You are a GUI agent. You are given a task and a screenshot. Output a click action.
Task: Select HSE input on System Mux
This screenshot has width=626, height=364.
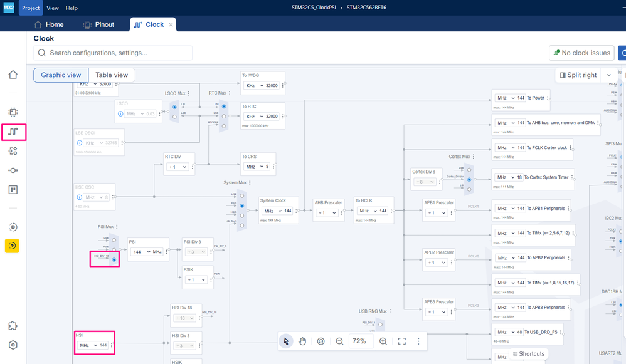(x=242, y=195)
